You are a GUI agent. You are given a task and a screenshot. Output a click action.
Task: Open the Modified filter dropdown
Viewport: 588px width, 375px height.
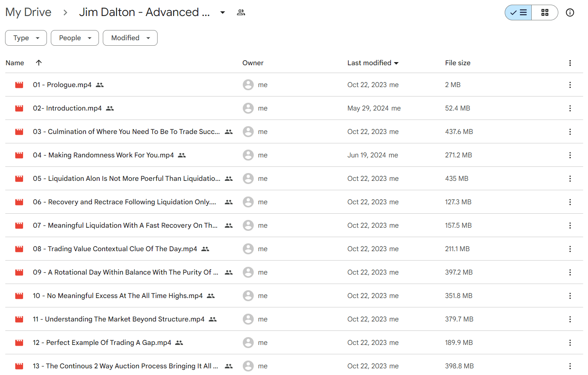point(130,38)
